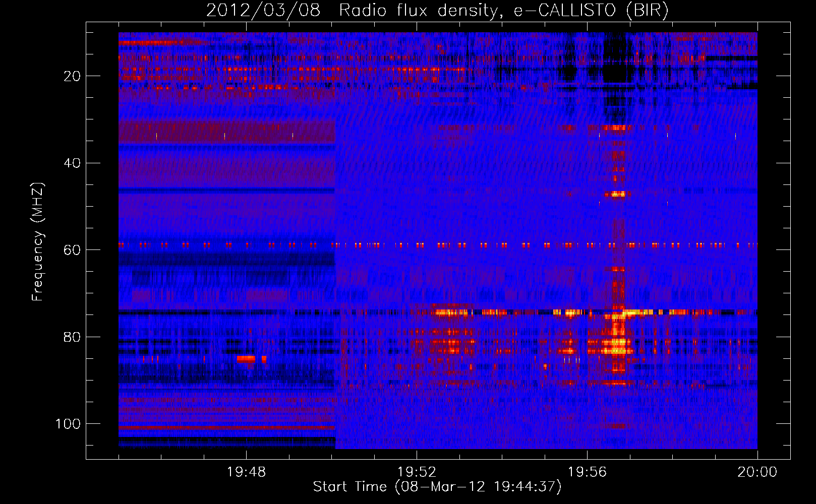Click the 'Start Time' x-axis label

click(x=437, y=487)
